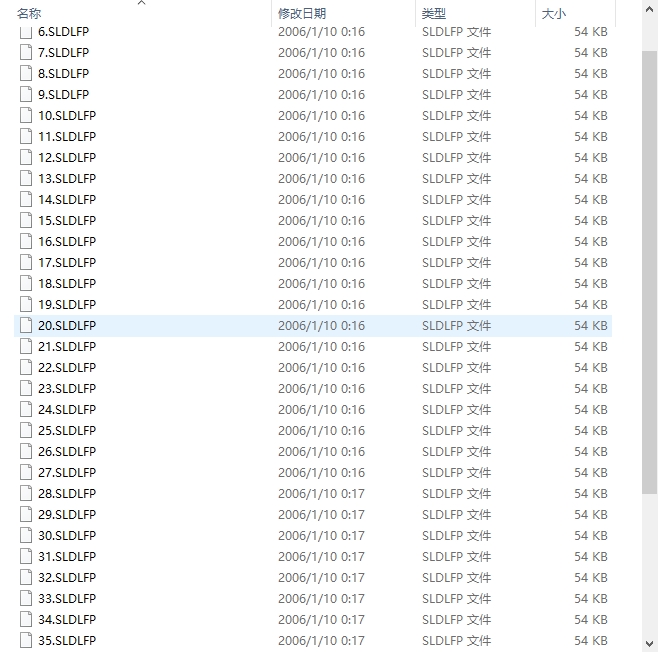Click the file icon of 25.SLDLFP
This screenshot has width=658, height=652.
tap(26, 430)
